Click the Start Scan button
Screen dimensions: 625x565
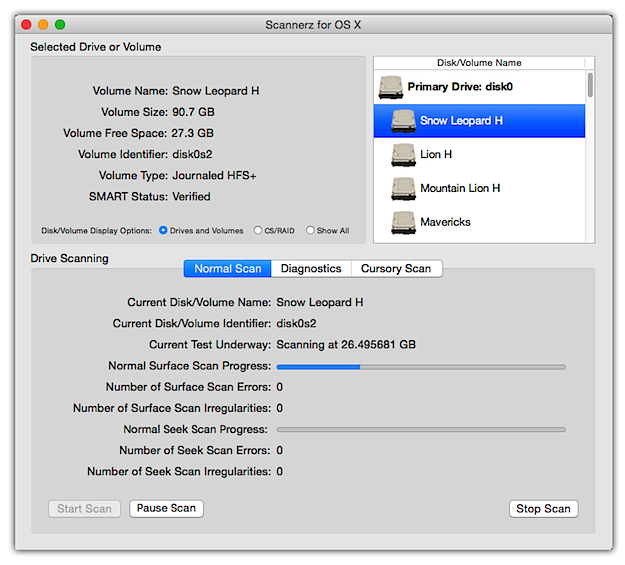click(85, 509)
